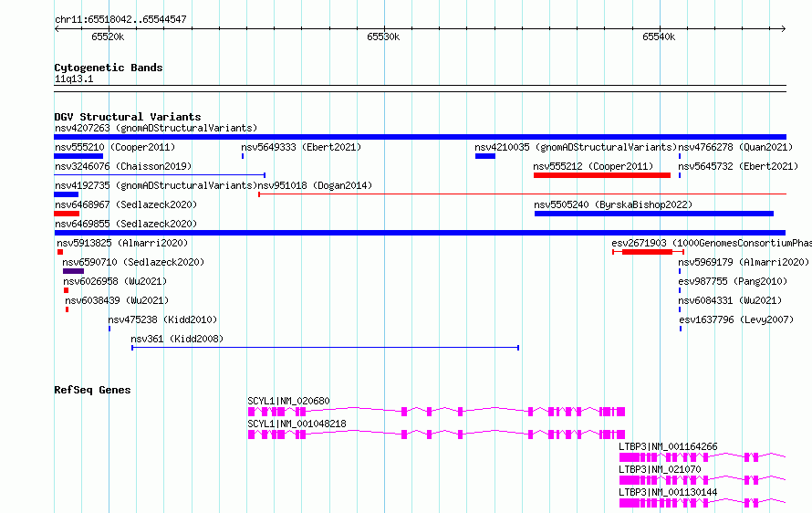Open esv987755 (Pang2010) label
The width and height of the screenshot is (812, 513).
733,281
